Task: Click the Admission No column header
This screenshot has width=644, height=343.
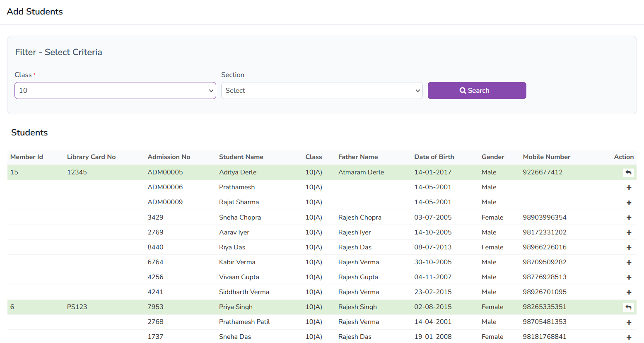Action: point(169,157)
